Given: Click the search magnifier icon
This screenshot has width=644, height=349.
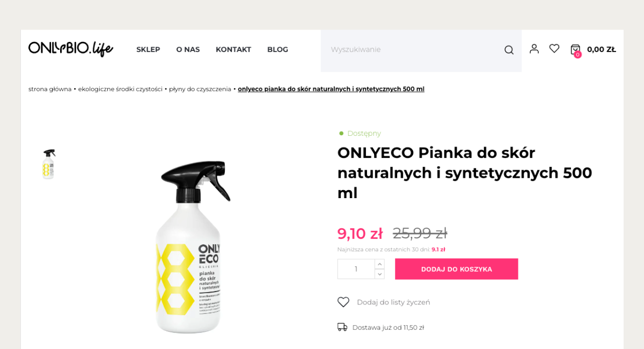Looking at the screenshot, I should coord(509,50).
